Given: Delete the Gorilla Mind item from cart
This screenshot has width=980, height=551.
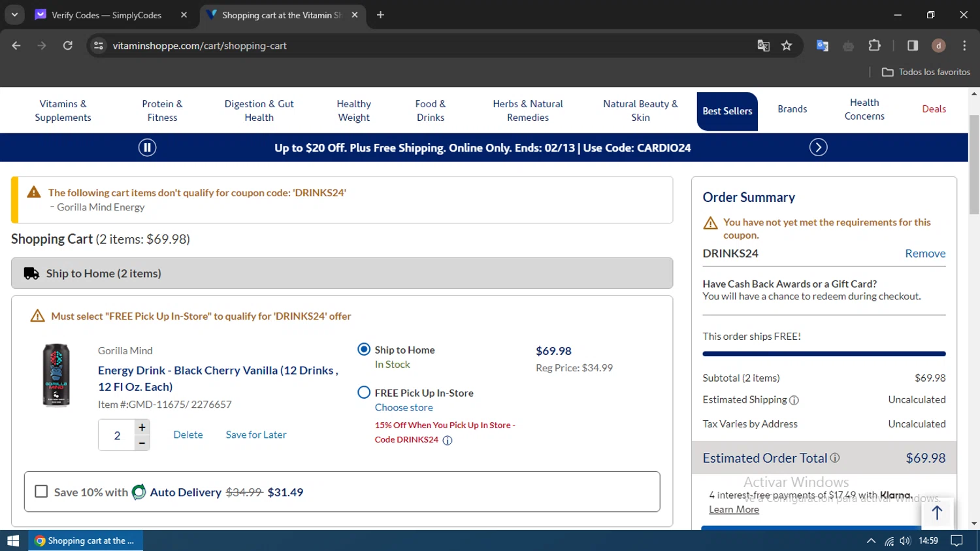Looking at the screenshot, I should click(x=188, y=435).
